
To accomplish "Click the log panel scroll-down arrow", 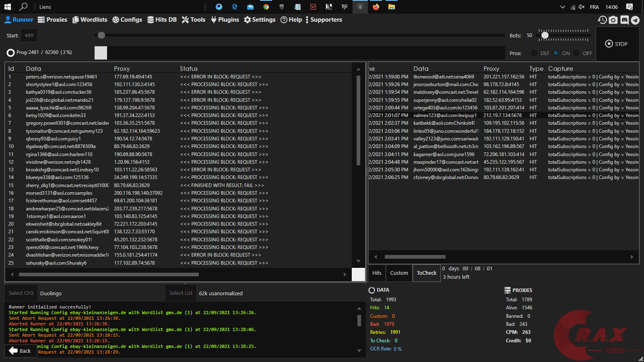I will [359, 351].
